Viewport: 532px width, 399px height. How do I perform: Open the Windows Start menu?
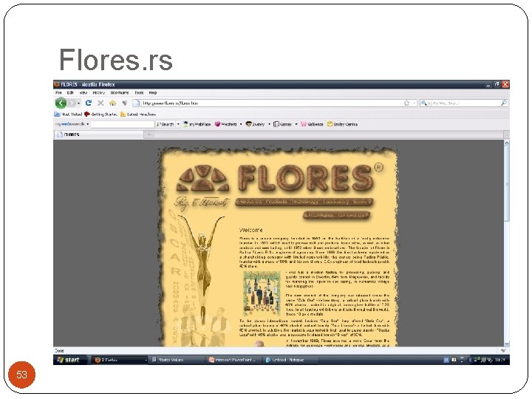point(69,360)
